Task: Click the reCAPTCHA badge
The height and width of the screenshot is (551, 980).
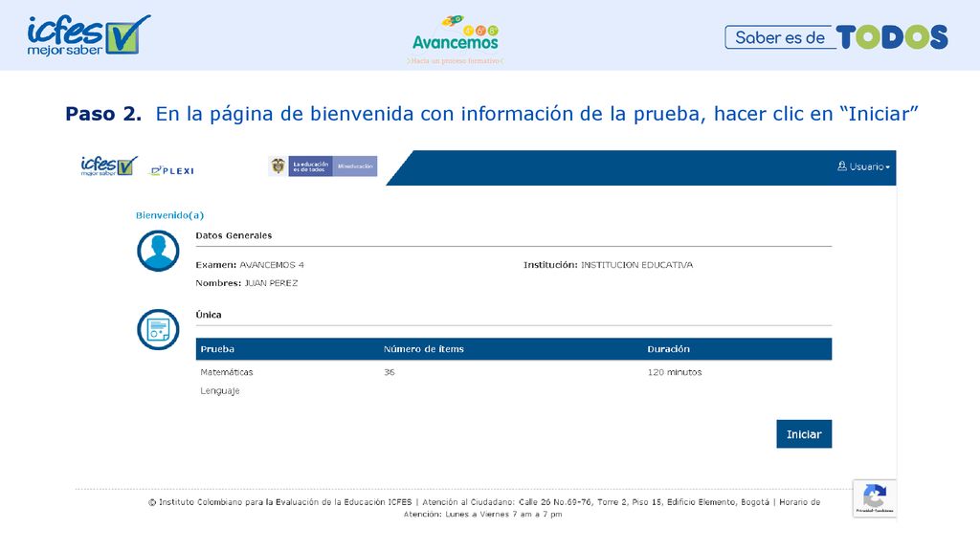Action: coord(875,498)
